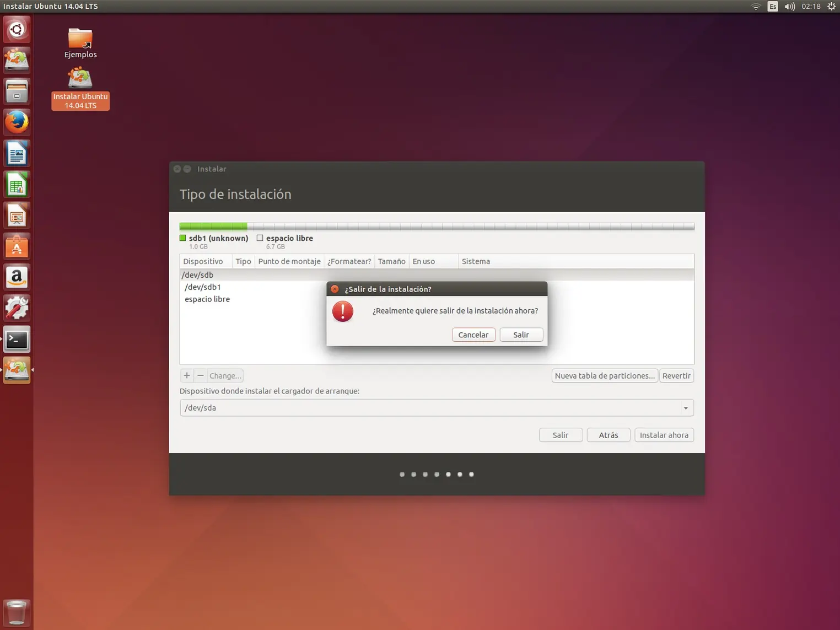Viewport: 840px width, 630px height.
Task: Click the Atrás button
Action: [x=609, y=435]
